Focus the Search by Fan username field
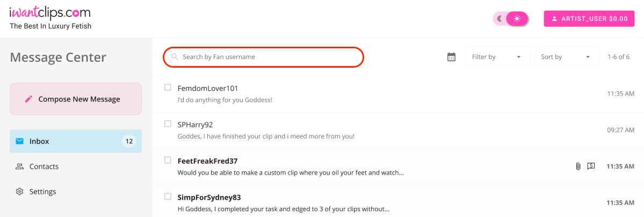644x217 pixels. tap(263, 57)
